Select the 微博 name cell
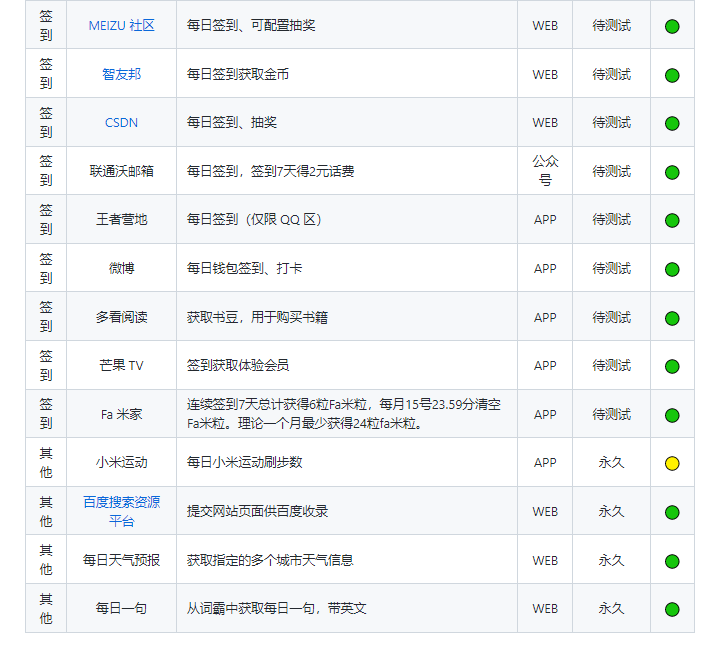 pos(122,268)
